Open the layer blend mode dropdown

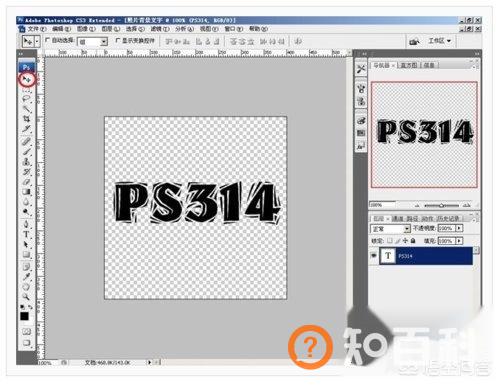pyautogui.click(x=390, y=229)
